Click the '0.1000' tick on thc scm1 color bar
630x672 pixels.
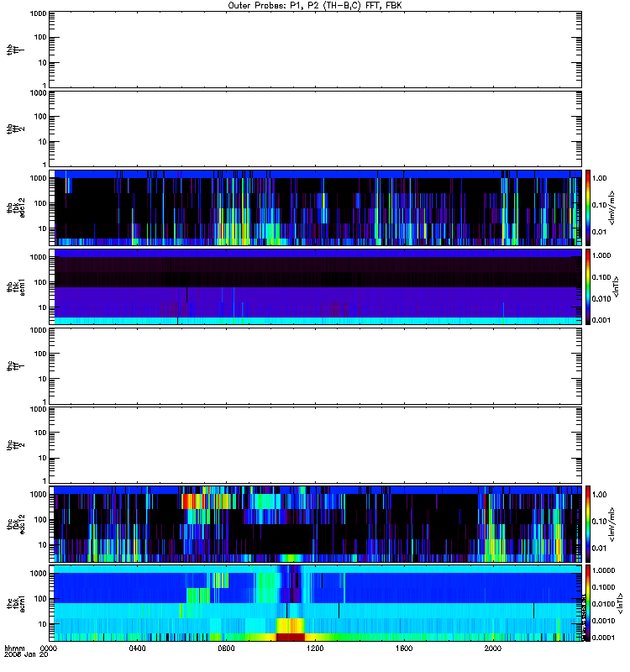(x=603, y=587)
